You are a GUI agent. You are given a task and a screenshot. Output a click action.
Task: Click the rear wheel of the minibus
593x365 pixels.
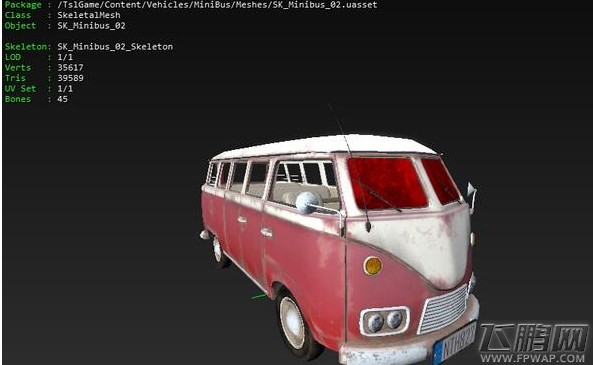pyautogui.click(x=219, y=251)
